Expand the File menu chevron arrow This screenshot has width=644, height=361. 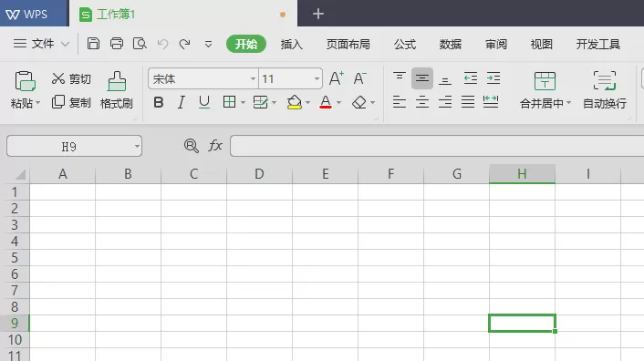pyautogui.click(x=66, y=44)
